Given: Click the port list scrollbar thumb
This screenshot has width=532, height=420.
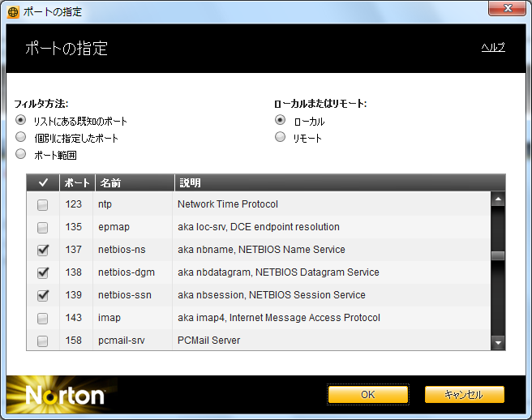Looking at the screenshot, I should pyautogui.click(x=498, y=255).
